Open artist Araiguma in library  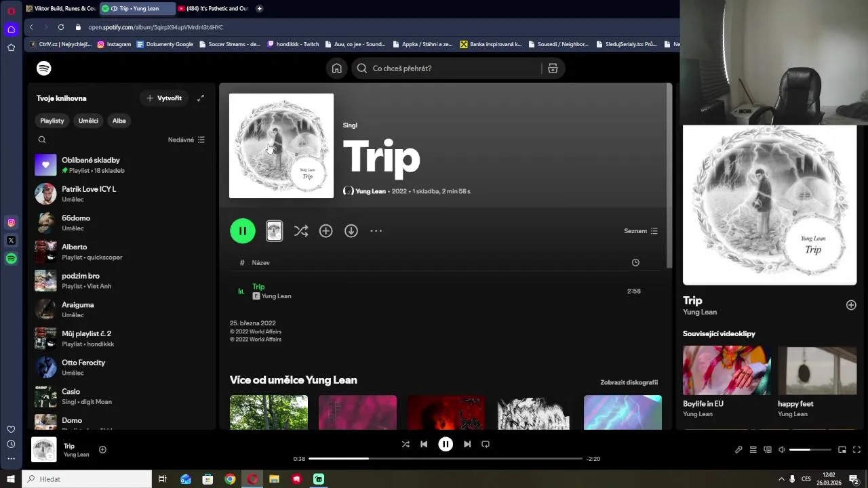121,310
